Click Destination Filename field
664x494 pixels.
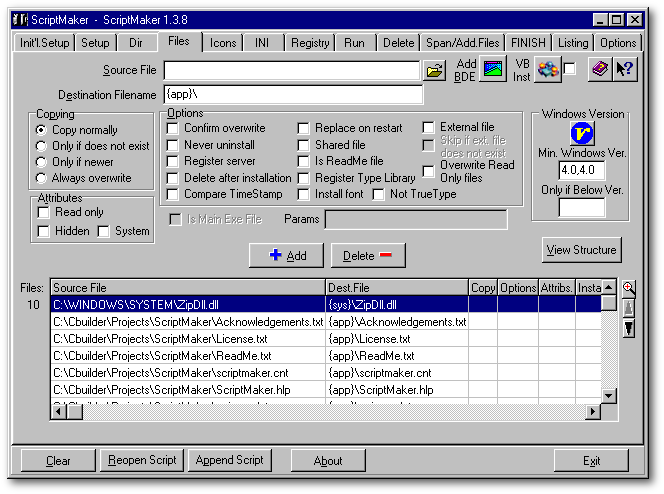(x=293, y=94)
